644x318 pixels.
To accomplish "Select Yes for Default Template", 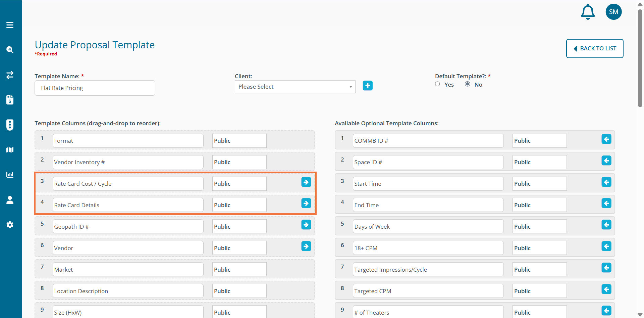I will pyautogui.click(x=437, y=84).
